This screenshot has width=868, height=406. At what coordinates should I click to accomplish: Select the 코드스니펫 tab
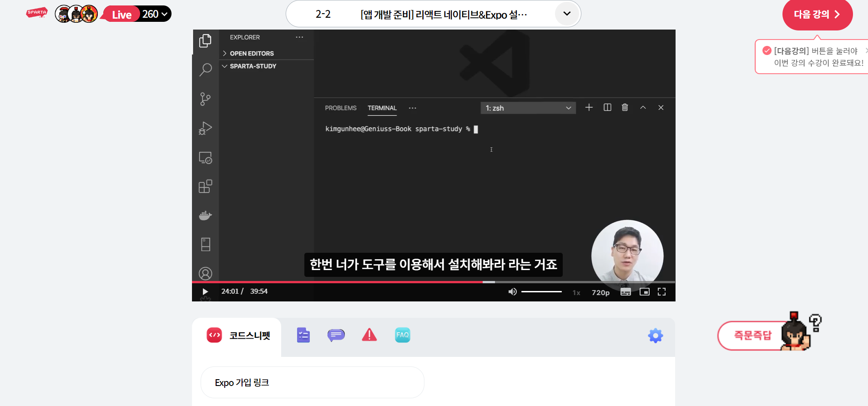click(238, 336)
